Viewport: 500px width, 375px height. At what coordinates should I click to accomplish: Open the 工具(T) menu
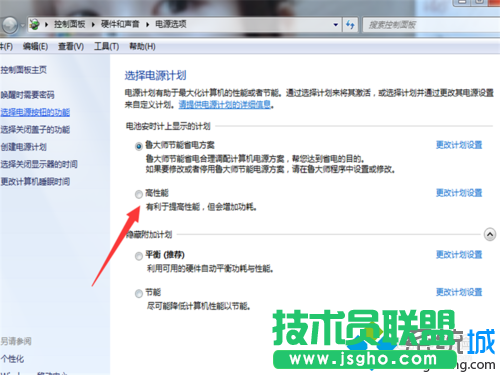point(107,46)
